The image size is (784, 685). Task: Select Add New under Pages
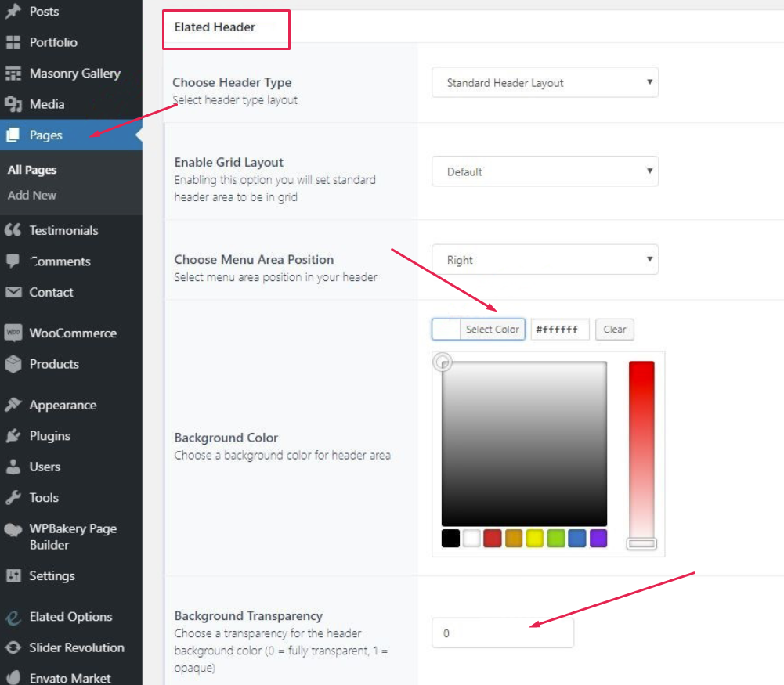32,195
